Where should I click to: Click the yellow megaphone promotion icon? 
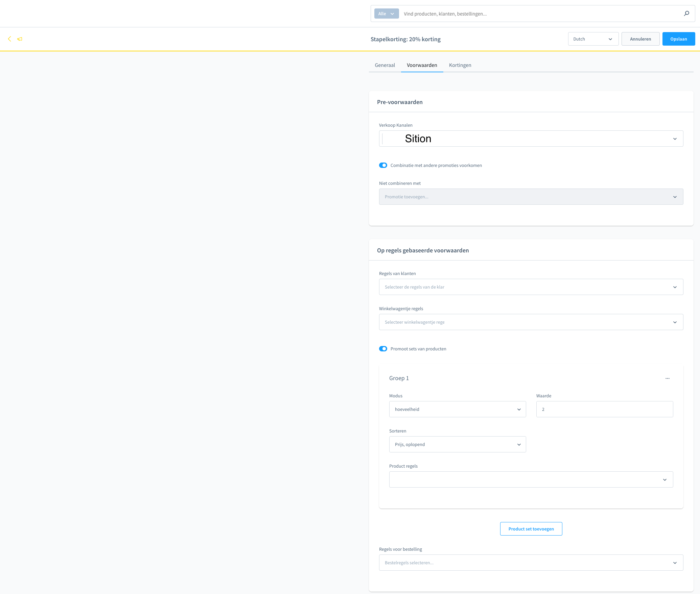coord(20,39)
